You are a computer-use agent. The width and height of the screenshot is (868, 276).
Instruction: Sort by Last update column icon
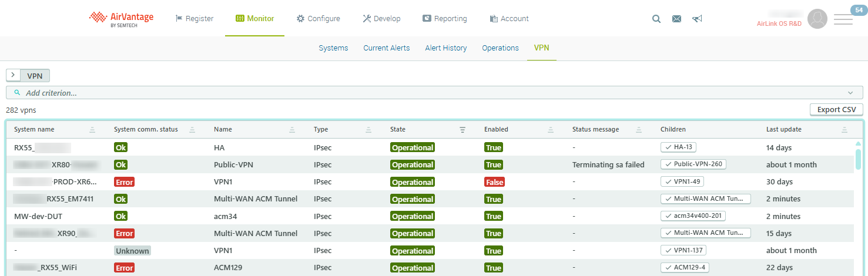[x=844, y=130]
